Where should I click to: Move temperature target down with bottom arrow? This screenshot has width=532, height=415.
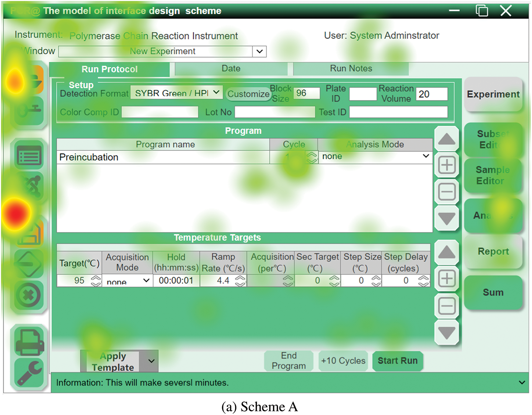point(447,333)
